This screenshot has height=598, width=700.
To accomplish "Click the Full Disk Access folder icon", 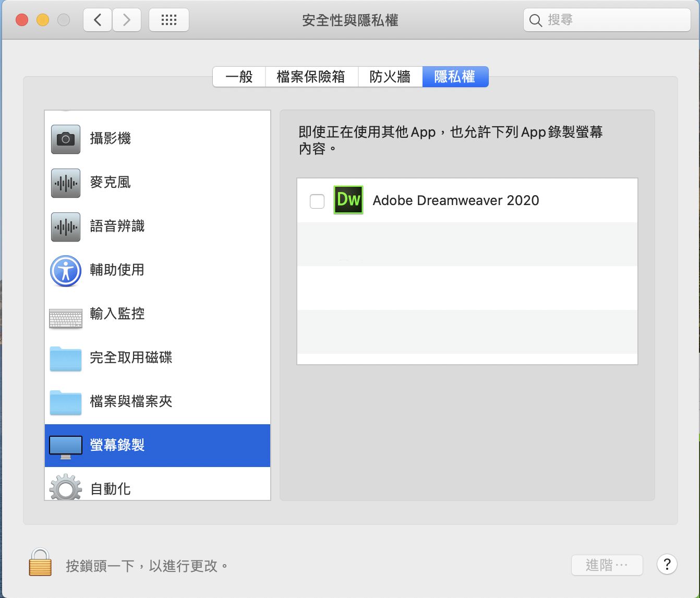I will click(66, 358).
